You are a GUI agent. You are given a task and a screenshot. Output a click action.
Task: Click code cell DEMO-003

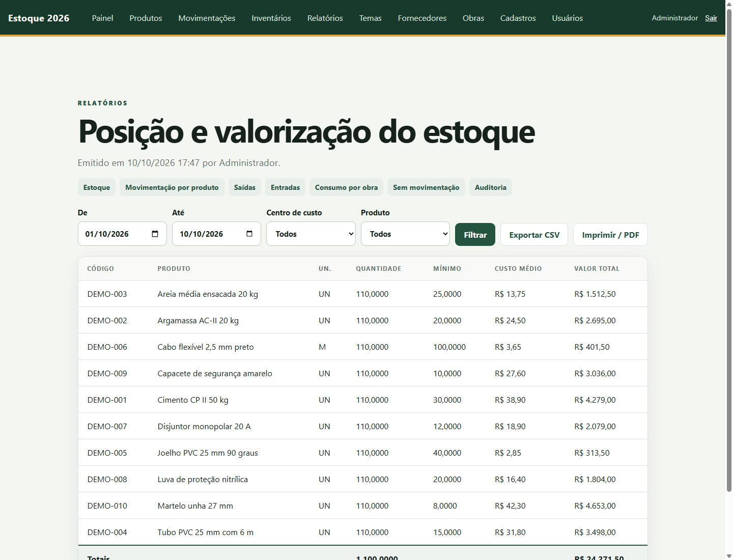[107, 294]
